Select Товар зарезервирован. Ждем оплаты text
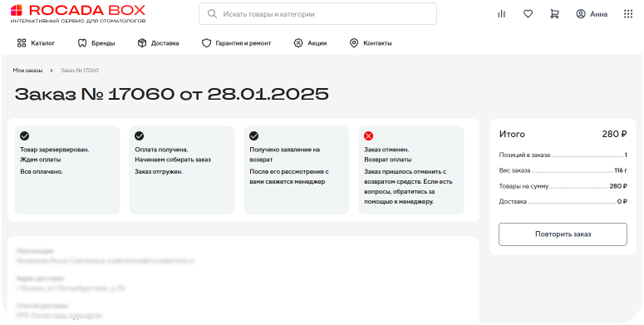Screen dimensions: 644x325 tap(55, 155)
